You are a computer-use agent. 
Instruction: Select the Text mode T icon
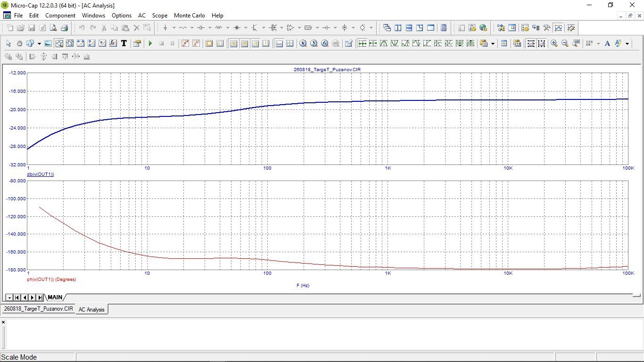pos(124,43)
